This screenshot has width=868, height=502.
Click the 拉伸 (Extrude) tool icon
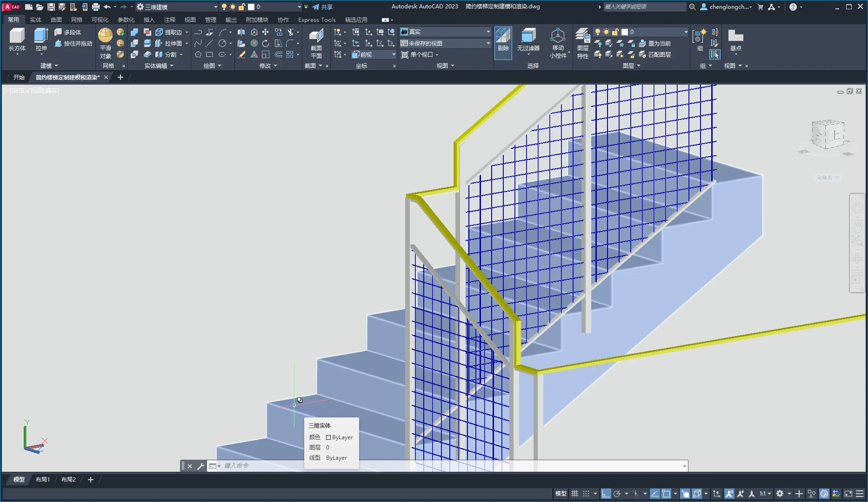[41, 36]
